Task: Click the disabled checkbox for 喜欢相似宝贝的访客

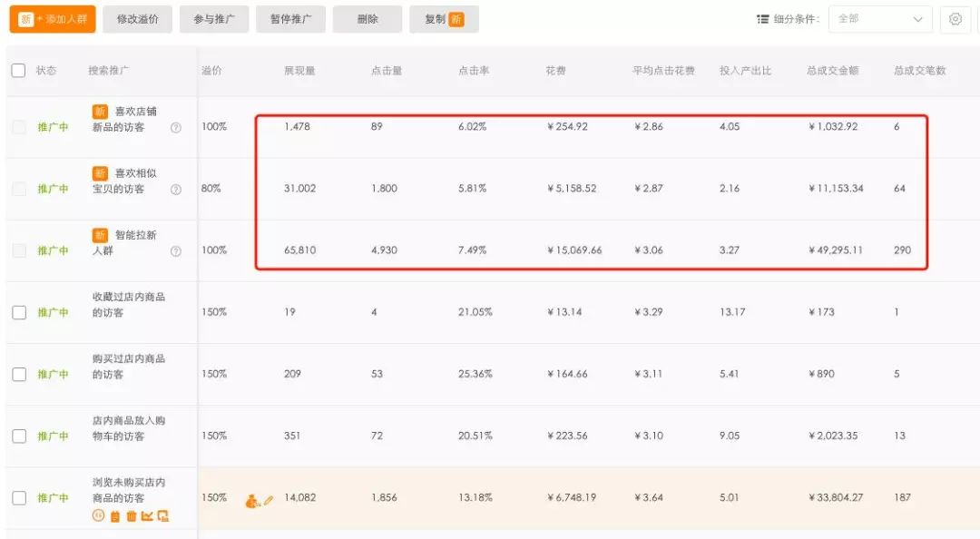Action: pos(19,189)
